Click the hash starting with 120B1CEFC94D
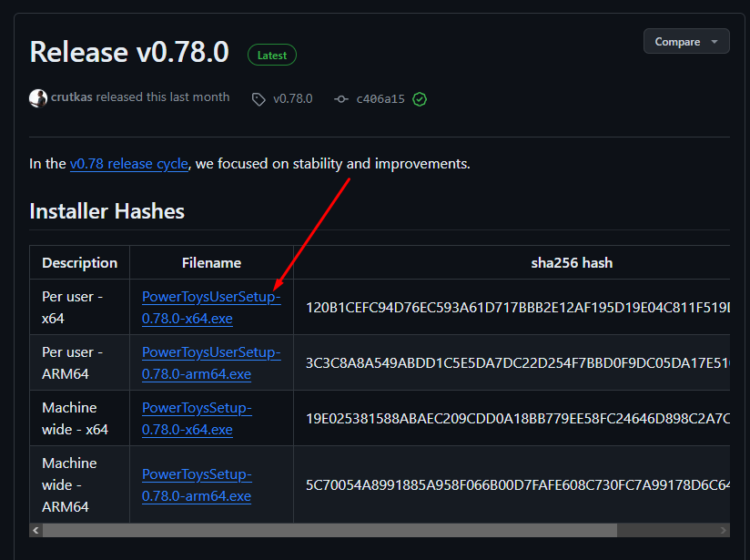This screenshot has height=560, width=750. point(518,307)
